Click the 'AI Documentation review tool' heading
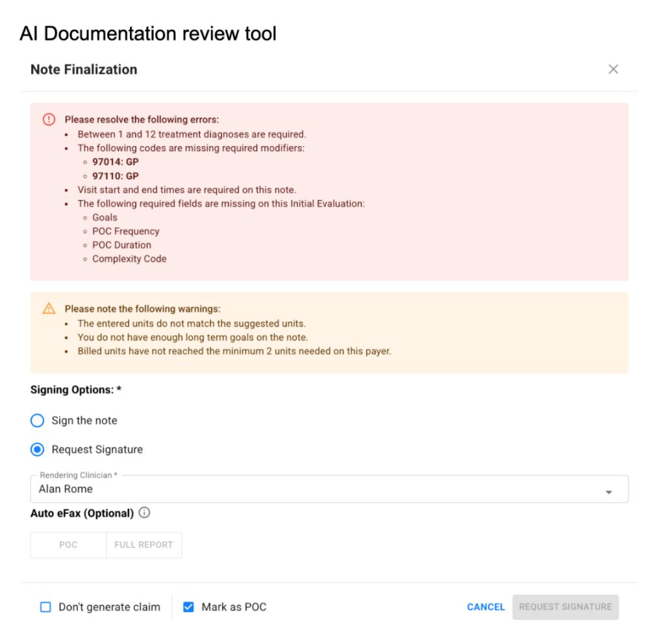The width and height of the screenshot is (665, 644). 148,33
